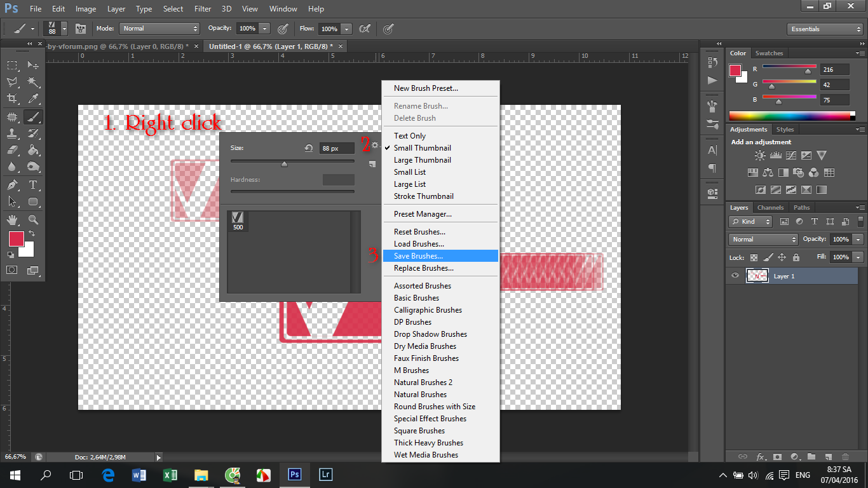Select the Blur tool
The image size is (868, 488).
[x=12, y=166]
